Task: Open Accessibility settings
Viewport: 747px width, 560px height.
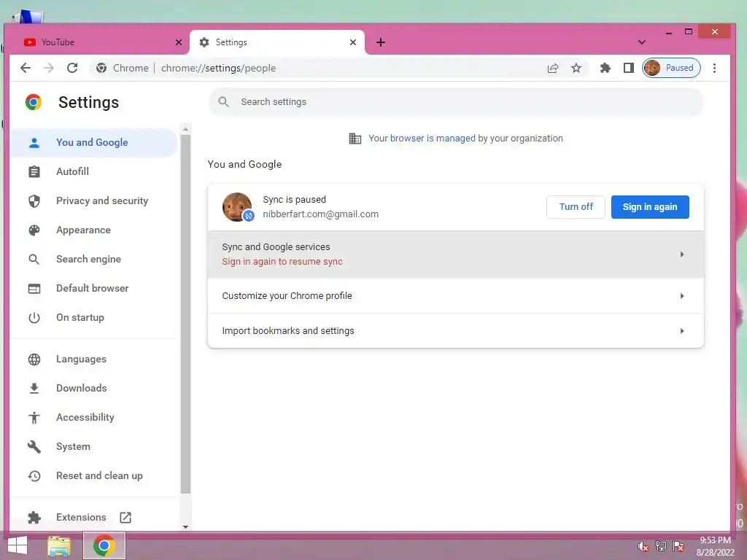Action: (x=94, y=417)
